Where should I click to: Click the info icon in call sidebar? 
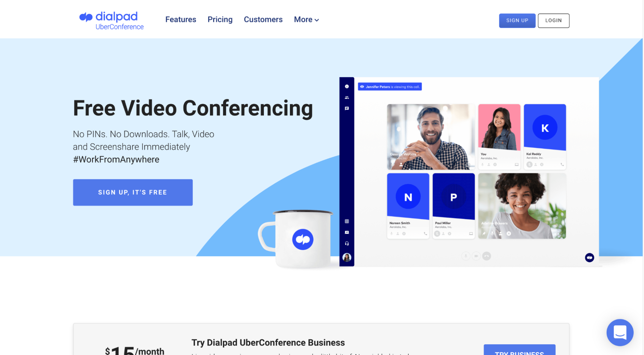[347, 86]
